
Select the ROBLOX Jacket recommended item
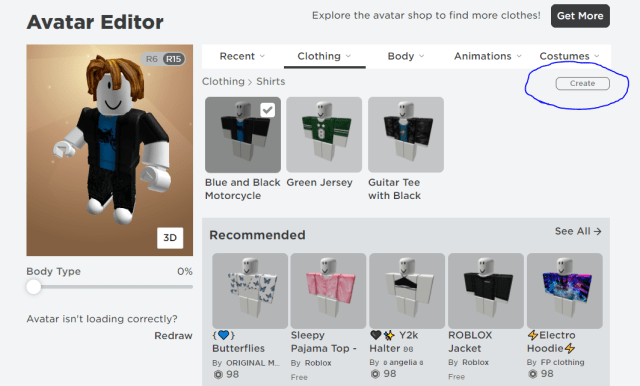pos(486,291)
